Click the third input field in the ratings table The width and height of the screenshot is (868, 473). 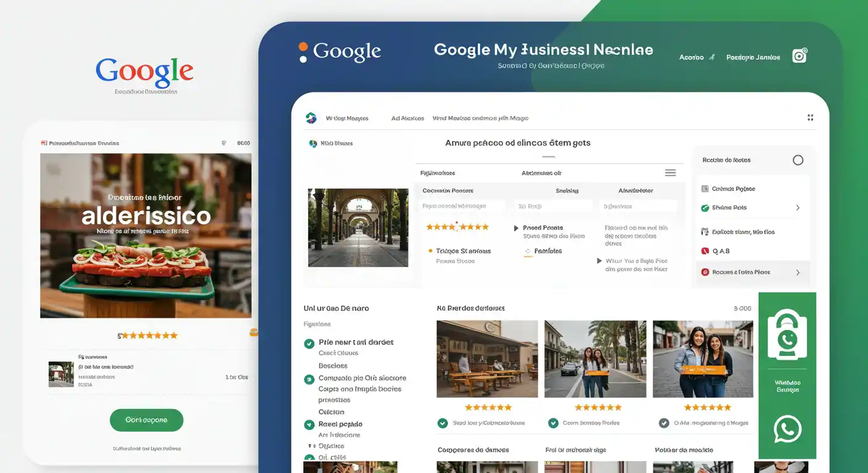(638, 206)
